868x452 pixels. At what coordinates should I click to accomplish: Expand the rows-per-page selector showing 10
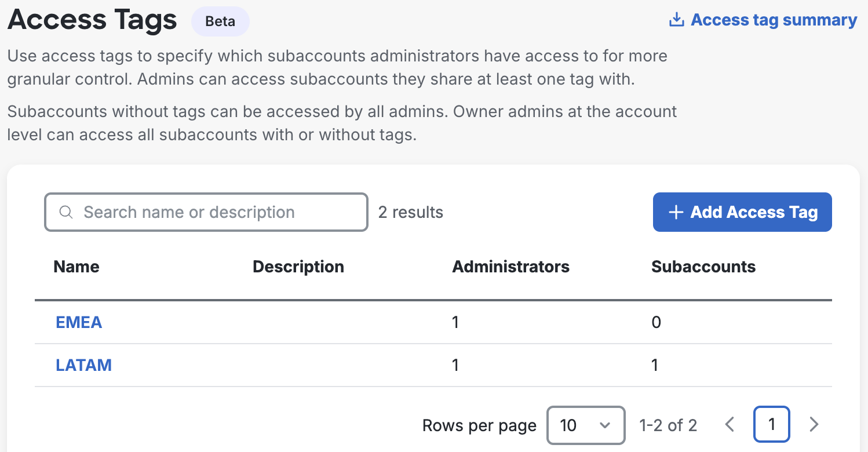[585, 425]
